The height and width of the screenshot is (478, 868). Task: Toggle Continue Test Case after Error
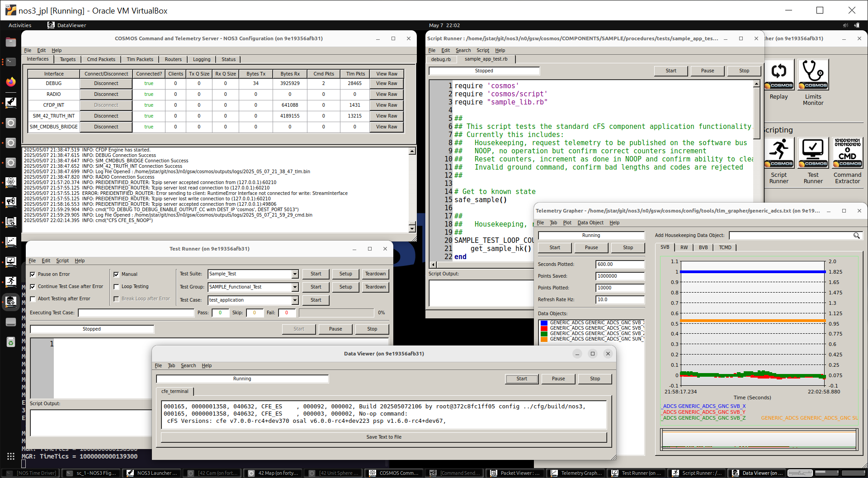(33, 287)
